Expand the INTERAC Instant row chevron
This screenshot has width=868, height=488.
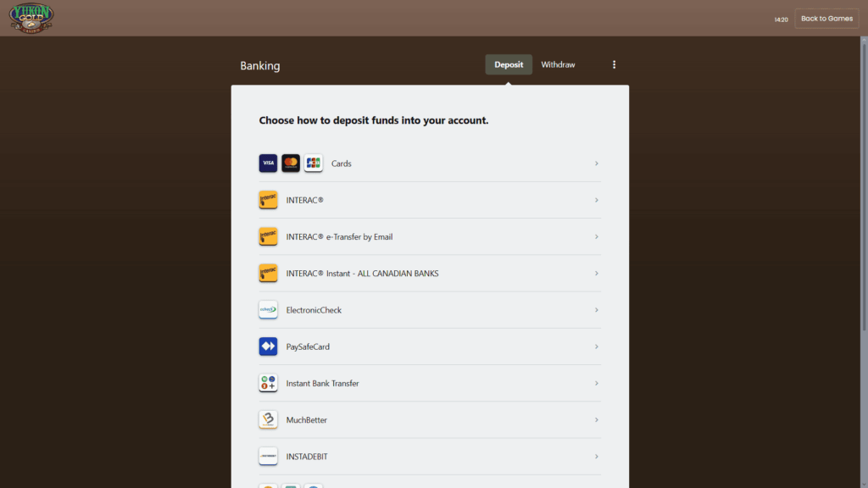[596, 273]
